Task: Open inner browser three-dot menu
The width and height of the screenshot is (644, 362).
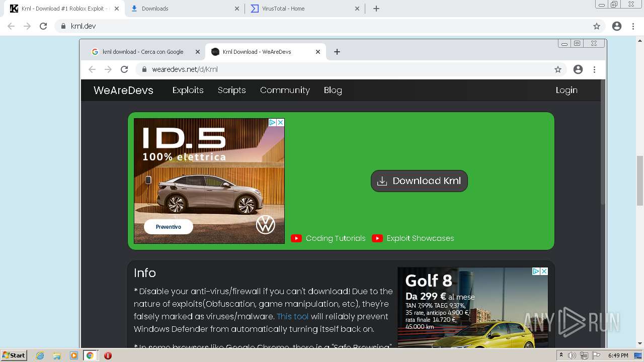Action: click(594, 69)
